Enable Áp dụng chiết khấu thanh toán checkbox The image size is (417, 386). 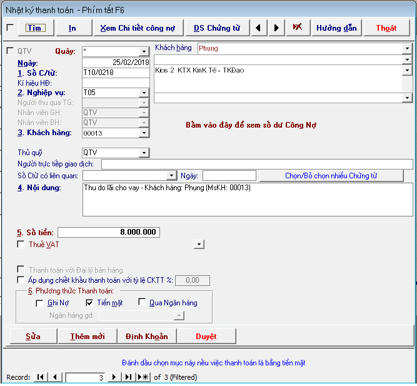21,279
